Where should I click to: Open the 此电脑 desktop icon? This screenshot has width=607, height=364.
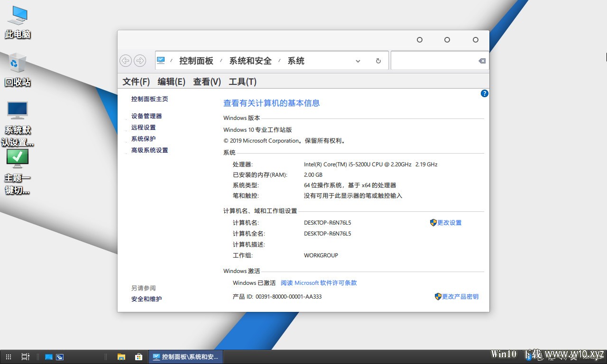tap(18, 22)
